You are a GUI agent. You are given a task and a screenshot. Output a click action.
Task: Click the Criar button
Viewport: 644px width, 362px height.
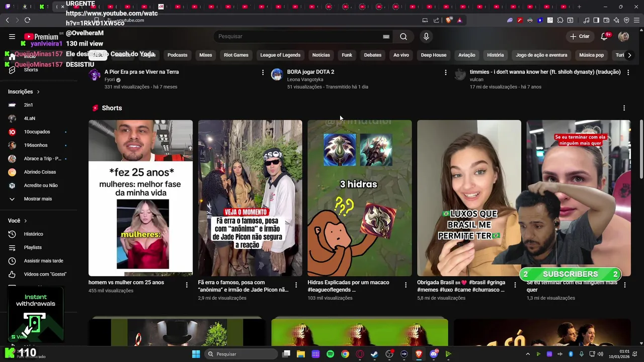579,36
